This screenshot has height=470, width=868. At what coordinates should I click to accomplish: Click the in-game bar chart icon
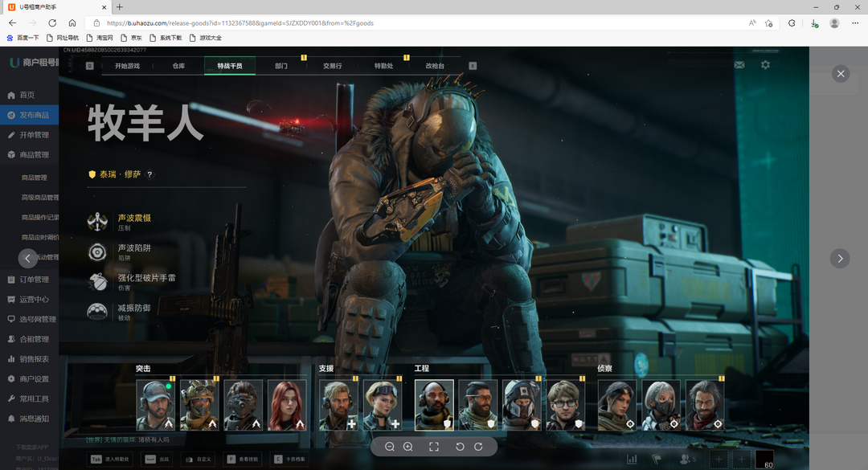[632, 459]
